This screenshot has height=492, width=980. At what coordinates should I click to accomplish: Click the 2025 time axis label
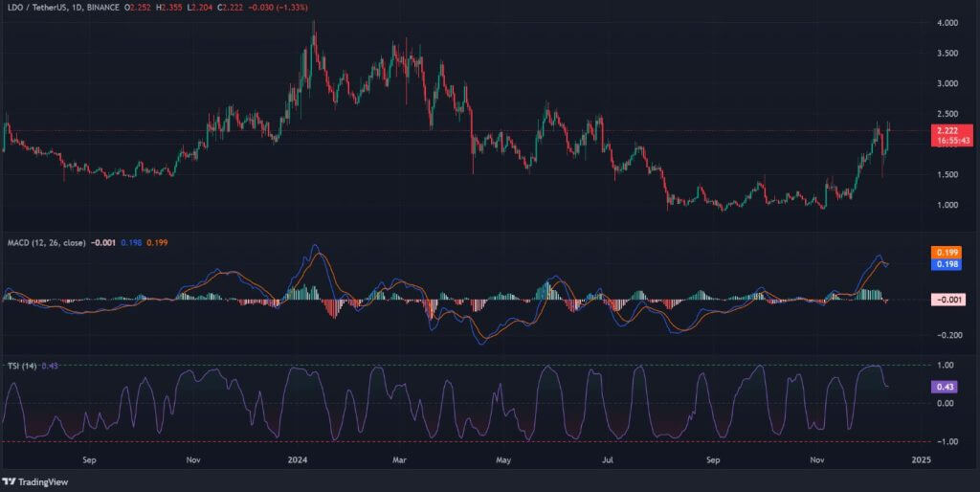click(x=921, y=460)
